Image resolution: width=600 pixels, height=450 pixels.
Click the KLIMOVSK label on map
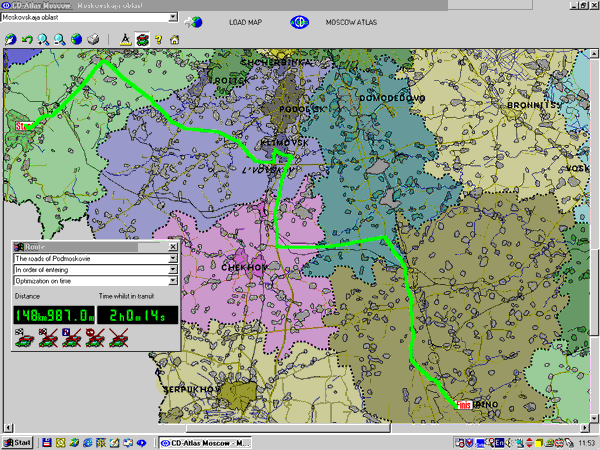pyautogui.click(x=284, y=143)
